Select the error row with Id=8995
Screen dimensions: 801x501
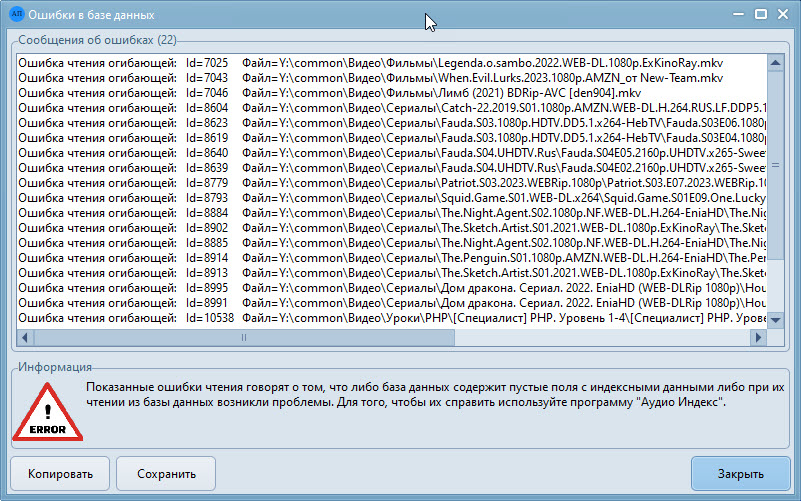point(392,288)
